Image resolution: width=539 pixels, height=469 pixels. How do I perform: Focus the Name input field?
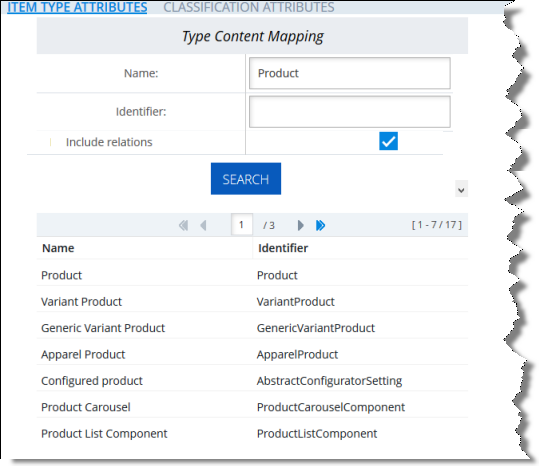coord(350,73)
